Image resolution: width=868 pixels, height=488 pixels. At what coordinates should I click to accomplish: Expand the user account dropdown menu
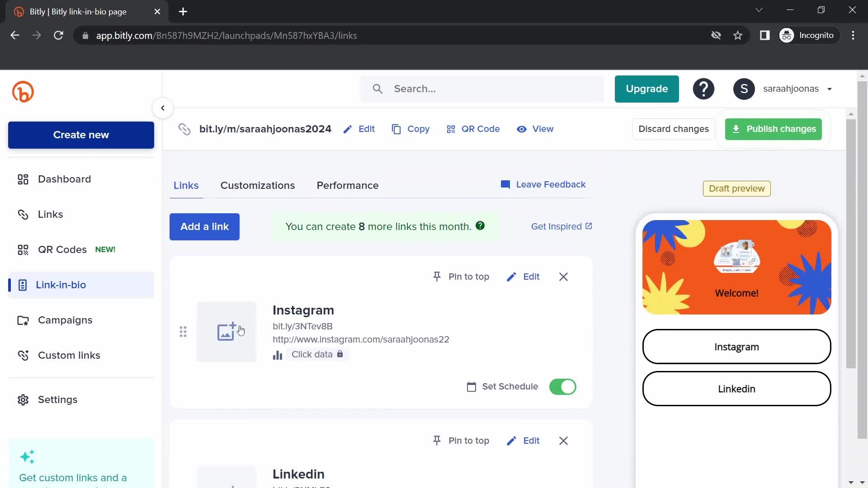(830, 89)
